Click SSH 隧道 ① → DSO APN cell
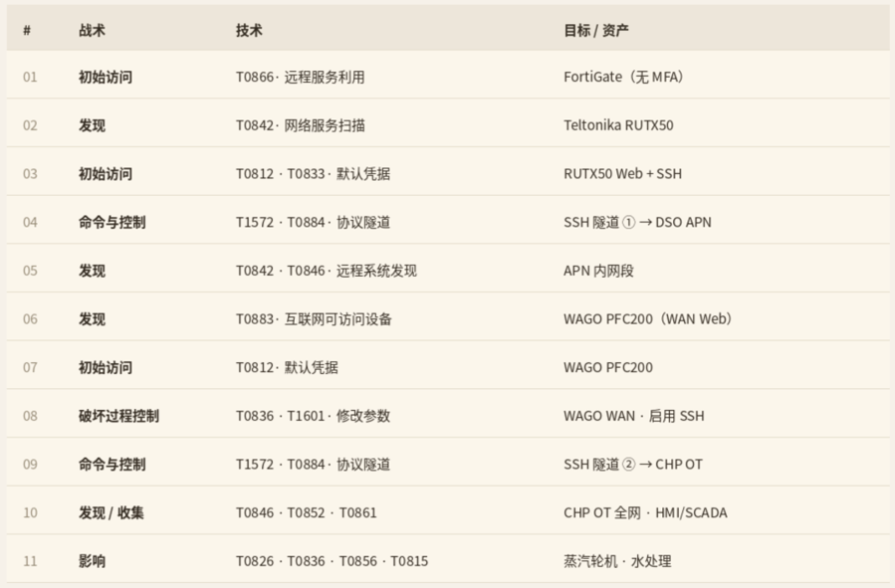 pyautogui.click(x=637, y=223)
